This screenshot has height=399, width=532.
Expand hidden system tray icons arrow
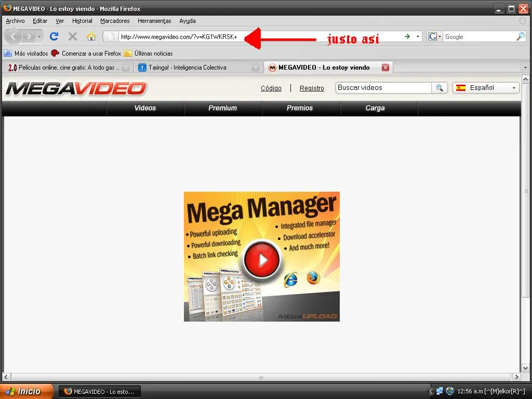click(x=431, y=392)
